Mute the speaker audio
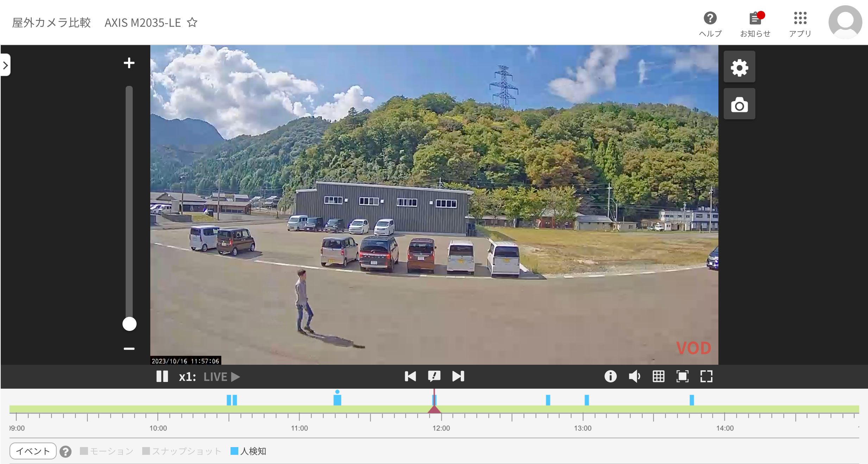 (634, 376)
